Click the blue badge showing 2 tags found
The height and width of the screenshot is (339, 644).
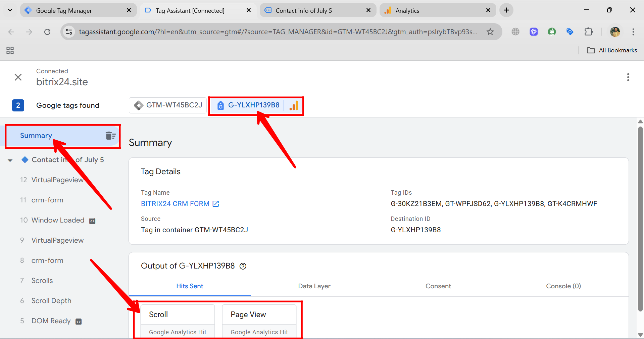coord(18,105)
